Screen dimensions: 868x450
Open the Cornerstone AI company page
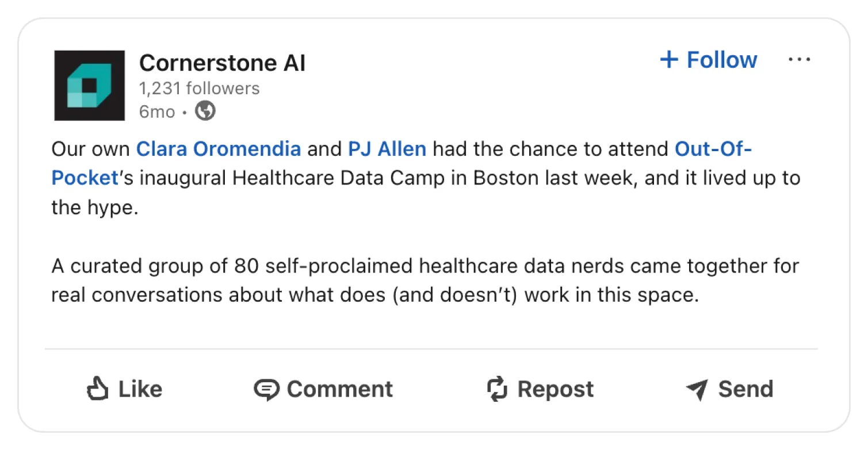222,63
